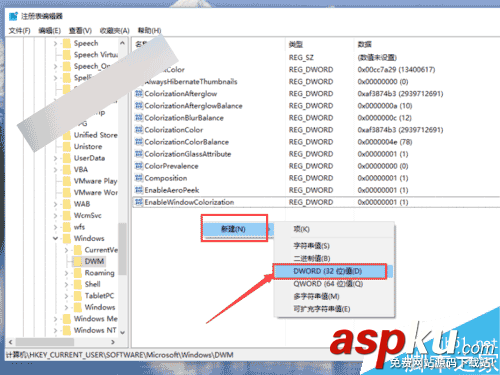Select the AlwaysHibernateThumbnails value name

(x=191, y=81)
